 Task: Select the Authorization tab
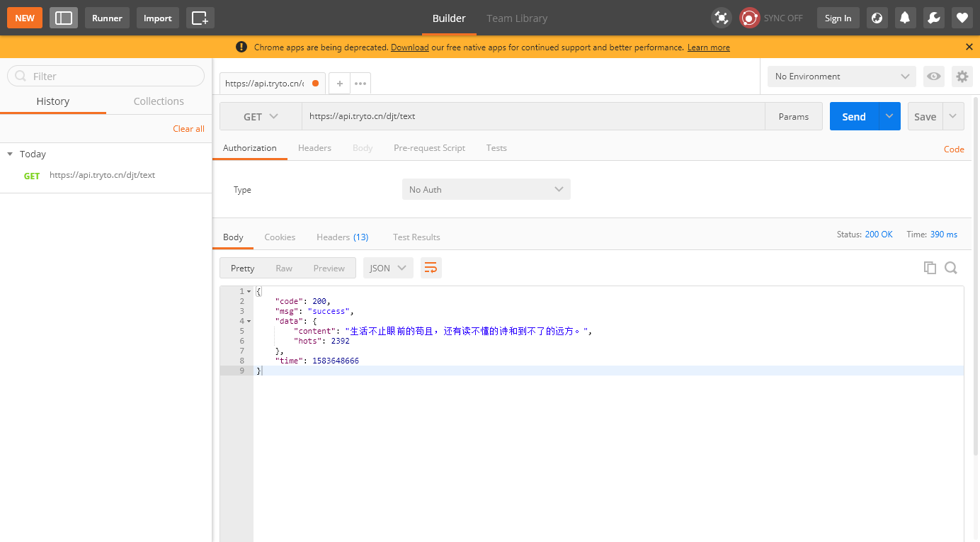click(x=250, y=148)
